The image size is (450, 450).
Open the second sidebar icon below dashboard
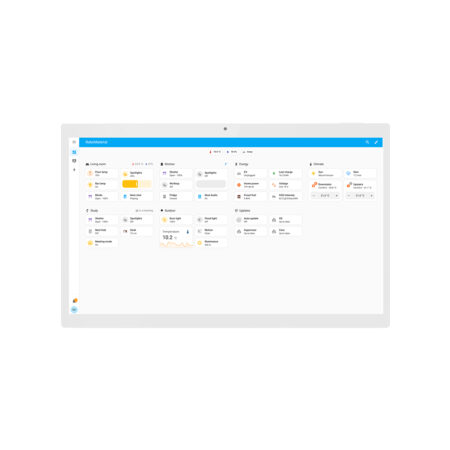click(x=74, y=161)
